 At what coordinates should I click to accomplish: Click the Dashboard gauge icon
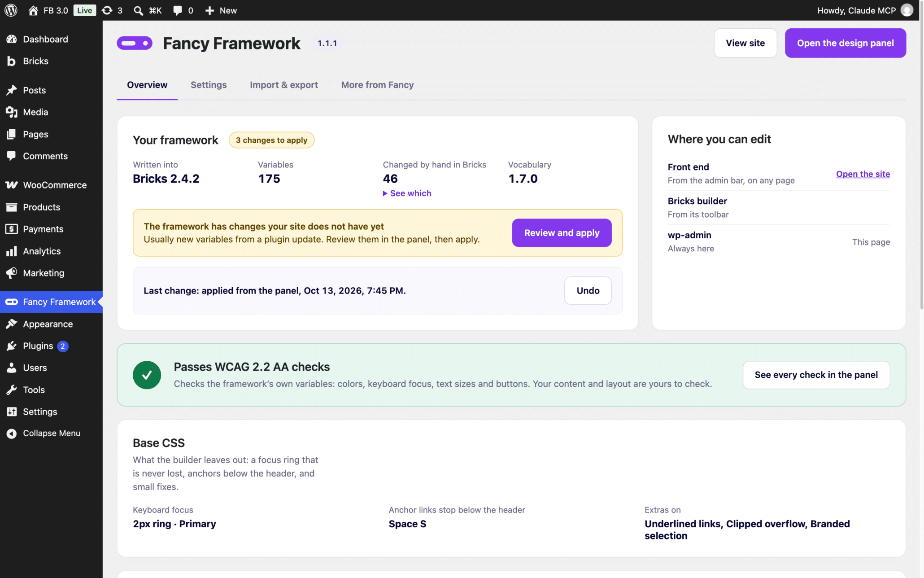pyautogui.click(x=12, y=39)
